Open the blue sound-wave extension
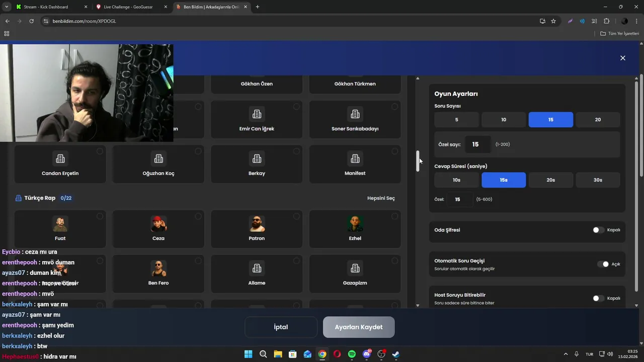Image resolution: width=644 pixels, height=362 pixels. coord(582,21)
